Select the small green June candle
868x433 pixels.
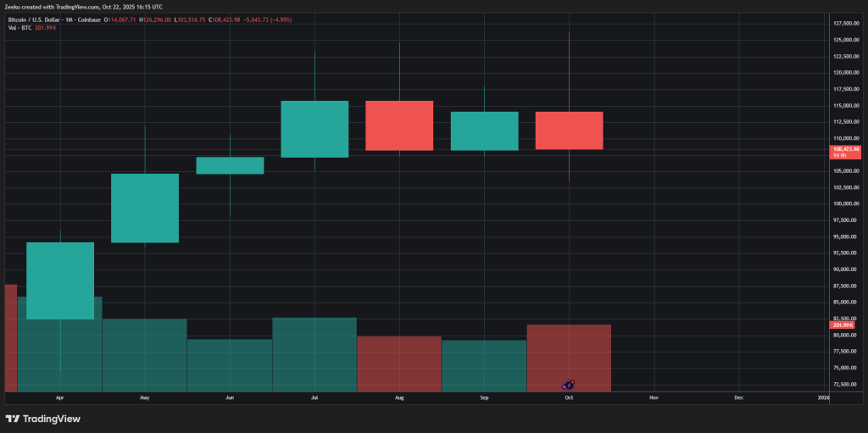(230, 165)
